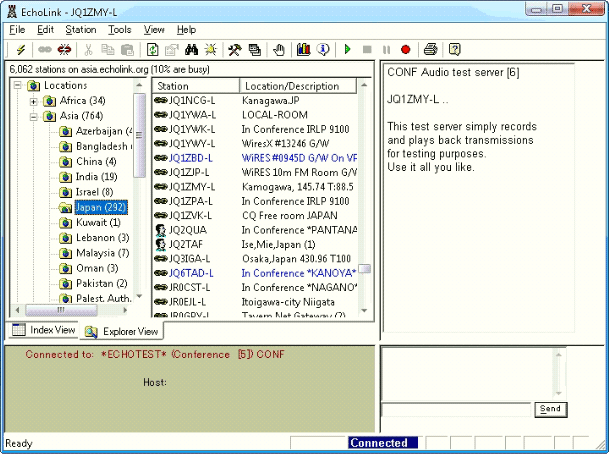
Task: Click the chat text input field
Action: (456, 409)
